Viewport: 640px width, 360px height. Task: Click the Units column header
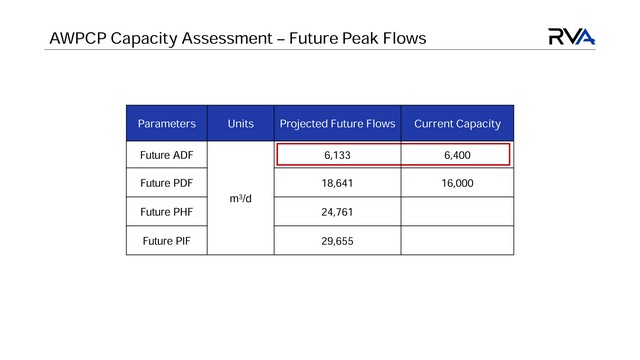[x=241, y=124]
